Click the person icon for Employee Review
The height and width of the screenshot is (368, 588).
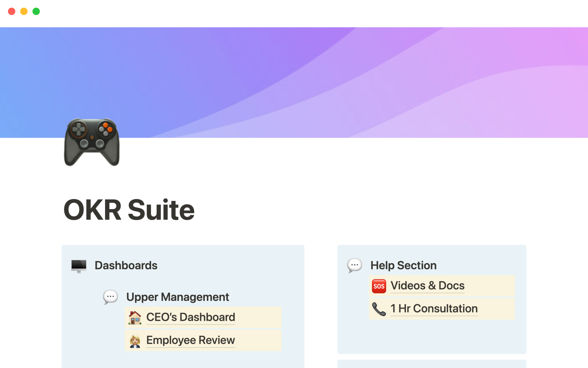[x=135, y=340]
